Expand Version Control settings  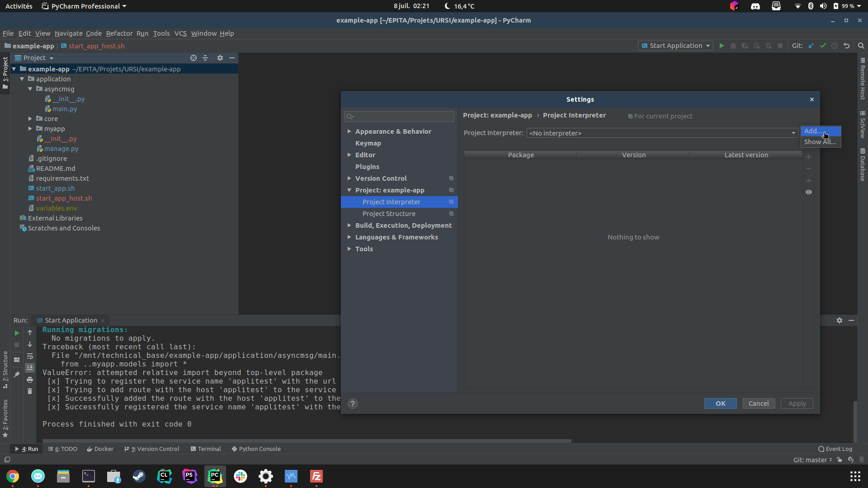pos(349,178)
